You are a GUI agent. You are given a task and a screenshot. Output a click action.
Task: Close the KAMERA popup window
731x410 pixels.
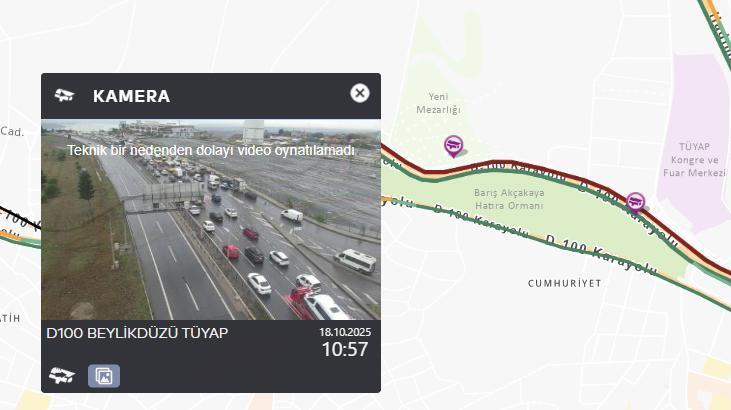[359, 93]
